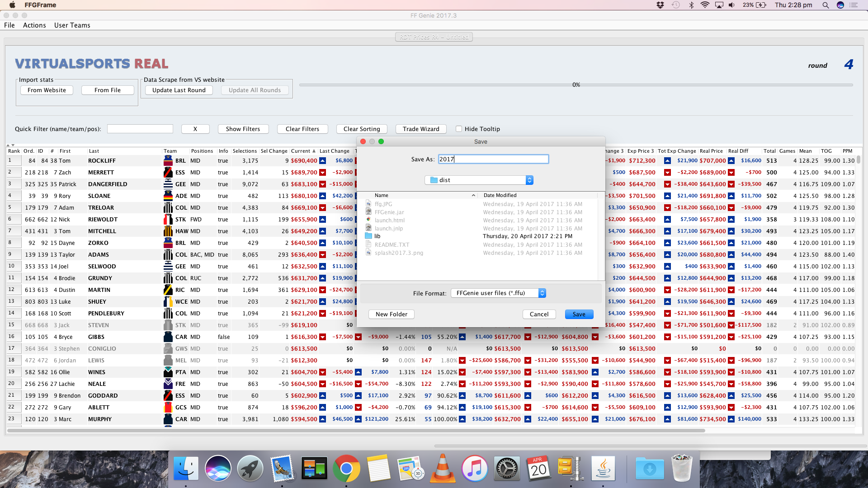
Task: Click Update Last Round button
Action: 179,90
